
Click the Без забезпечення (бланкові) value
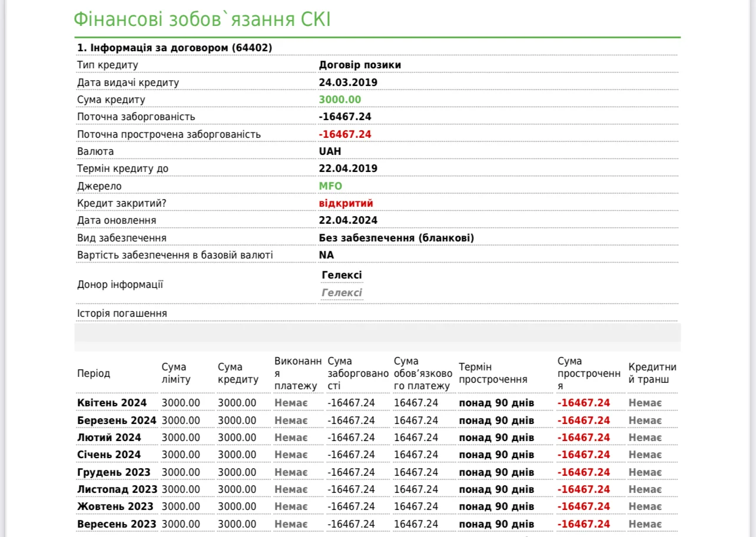pos(396,238)
